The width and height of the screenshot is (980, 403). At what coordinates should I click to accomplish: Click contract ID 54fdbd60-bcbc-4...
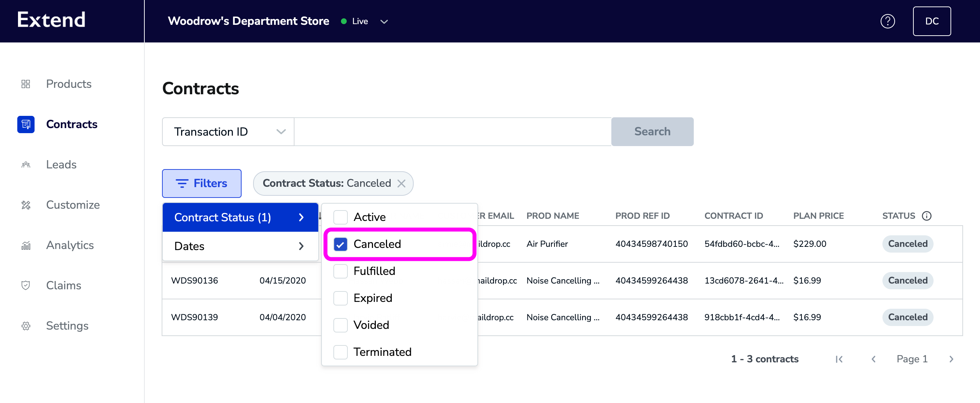(x=742, y=244)
